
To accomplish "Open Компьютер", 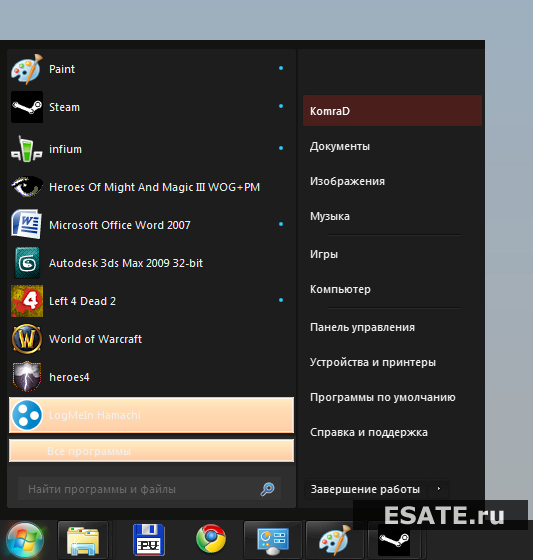I will 340,289.
